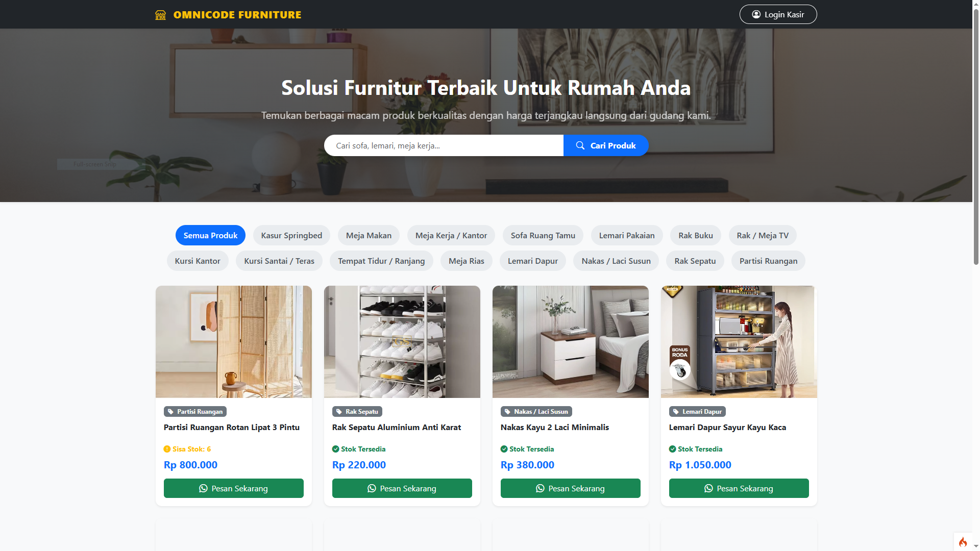Click the Omnicode Furniture store logo icon
980x551 pixels.
point(160,15)
